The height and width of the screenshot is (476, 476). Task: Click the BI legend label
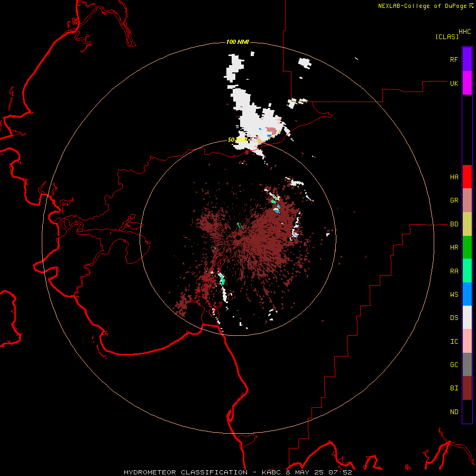pos(454,388)
